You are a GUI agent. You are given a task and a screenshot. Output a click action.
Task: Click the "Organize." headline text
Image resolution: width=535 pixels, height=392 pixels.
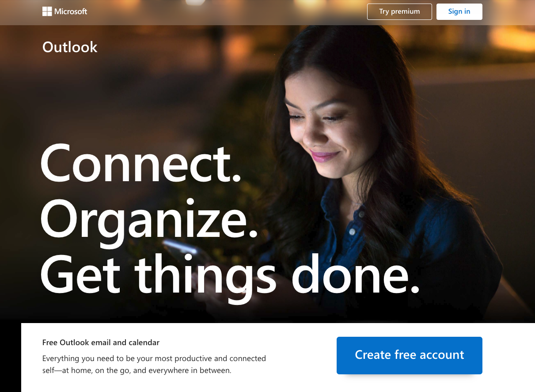(149, 219)
